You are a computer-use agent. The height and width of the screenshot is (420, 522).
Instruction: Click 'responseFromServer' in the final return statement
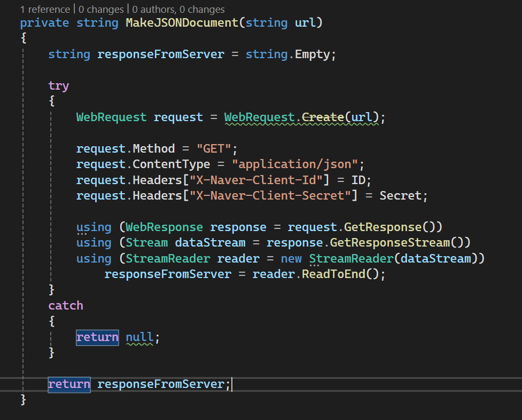coord(161,384)
